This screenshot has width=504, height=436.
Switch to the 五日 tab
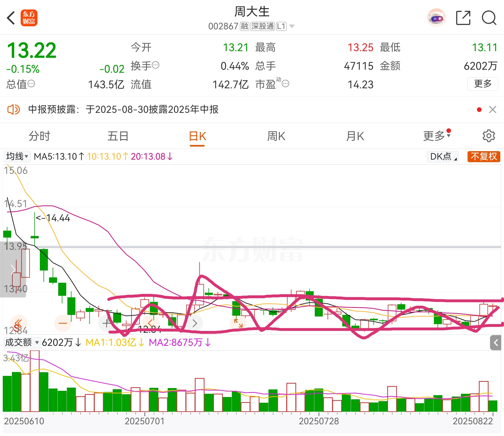(x=118, y=136)
